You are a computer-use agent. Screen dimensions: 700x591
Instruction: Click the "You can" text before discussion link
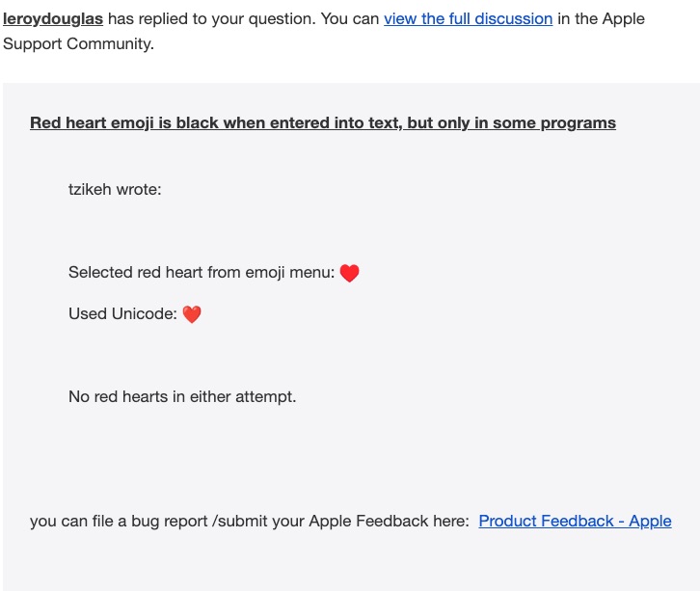pyautogui.click(x=350, y=18)
